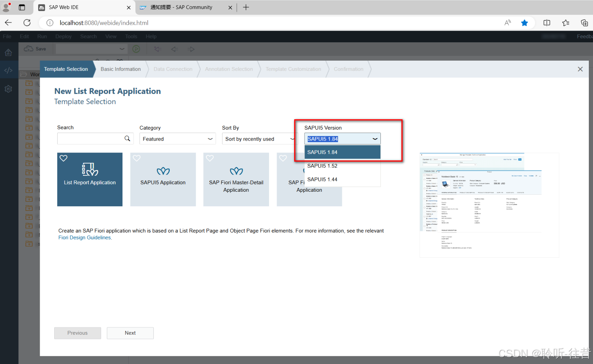
Task: Go to Template Selection wizard step
Action: pyautogui.click(x=66, y=69)
